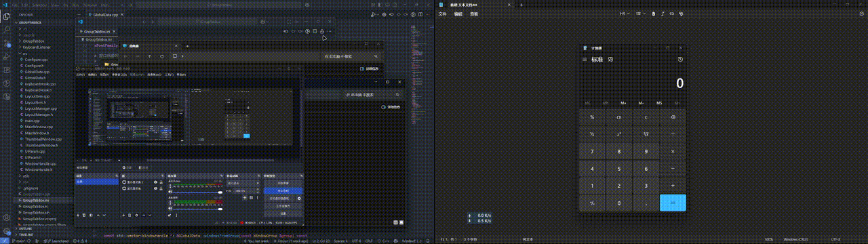Viewport: 868px width, 244px height.
Task: Click the blue stop recording button in OBS
Action: click(x=282, y=190)
